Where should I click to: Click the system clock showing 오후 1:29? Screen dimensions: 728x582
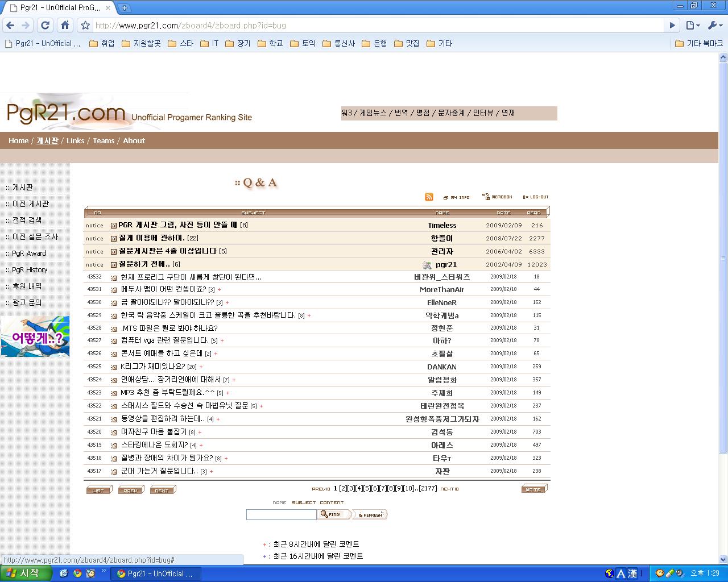tap(705, 573)
